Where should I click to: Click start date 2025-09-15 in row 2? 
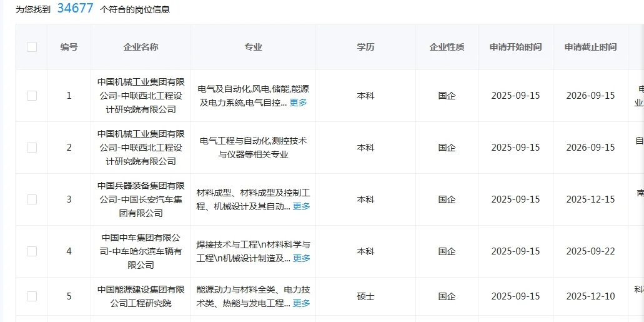(x=515, y=147)
